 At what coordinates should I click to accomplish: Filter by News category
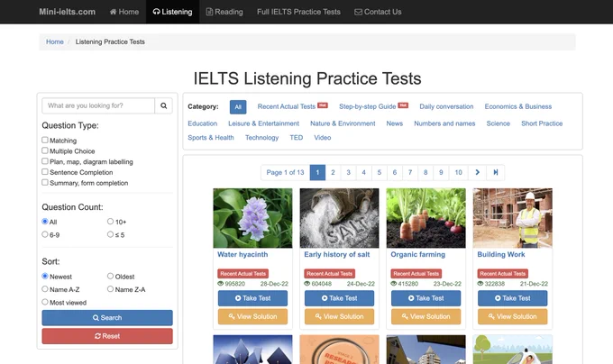tap(395, 123)
